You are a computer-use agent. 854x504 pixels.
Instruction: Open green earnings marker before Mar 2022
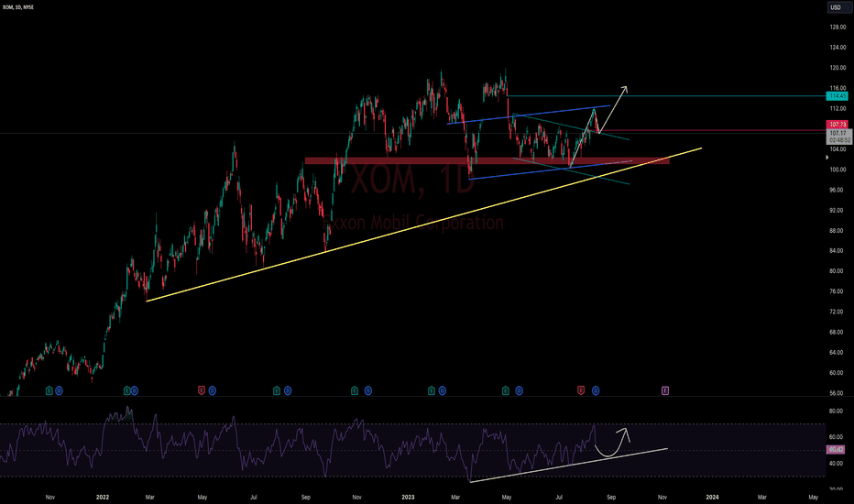pos(126,390)
